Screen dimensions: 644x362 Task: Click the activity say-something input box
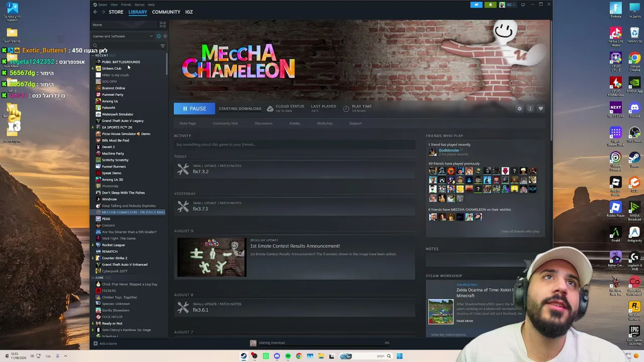294,145
